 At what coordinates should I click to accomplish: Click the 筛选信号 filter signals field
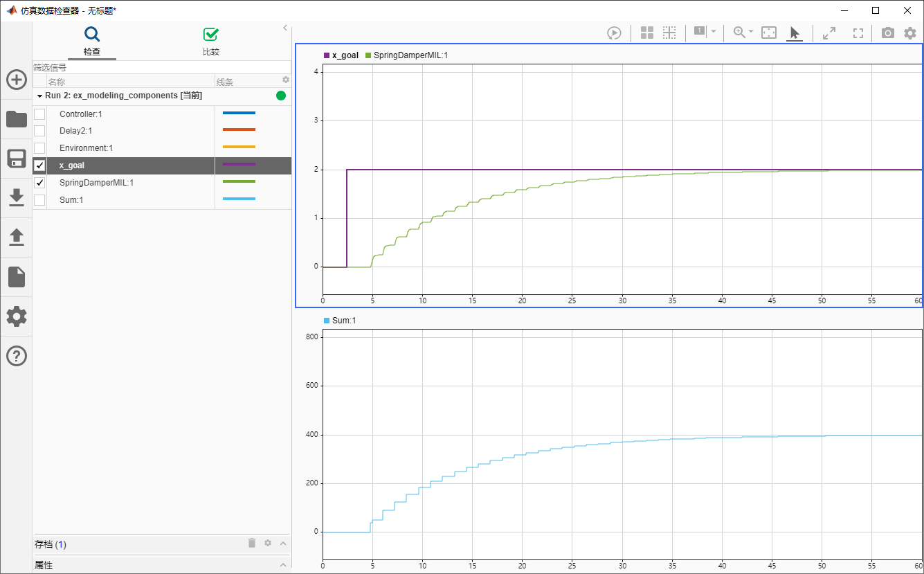coord(162,68)
